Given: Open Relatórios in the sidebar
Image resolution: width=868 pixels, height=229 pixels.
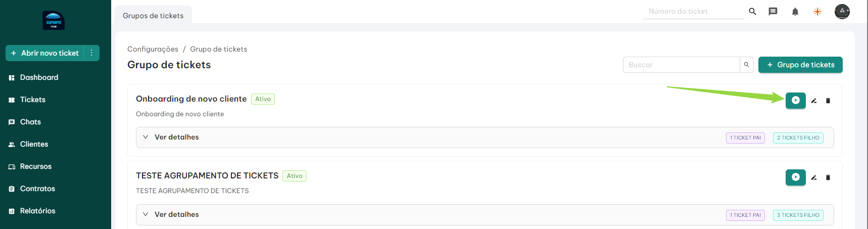Looking at the screenshot, I should pos(37,211).
